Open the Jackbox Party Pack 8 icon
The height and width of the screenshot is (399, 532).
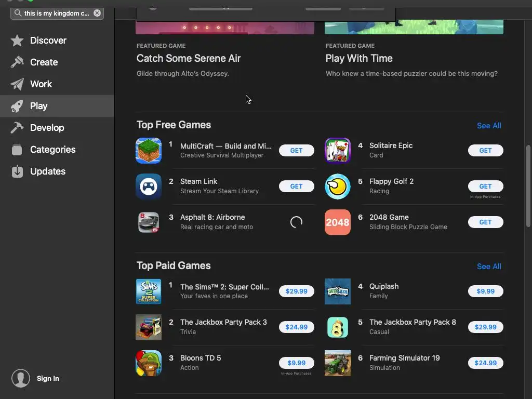coord(338,327)
